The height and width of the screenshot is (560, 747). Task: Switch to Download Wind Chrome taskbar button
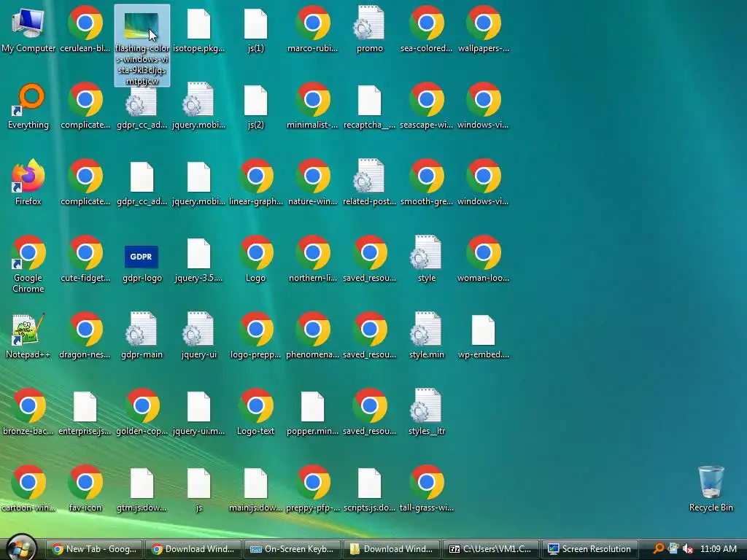click(193, 549)
